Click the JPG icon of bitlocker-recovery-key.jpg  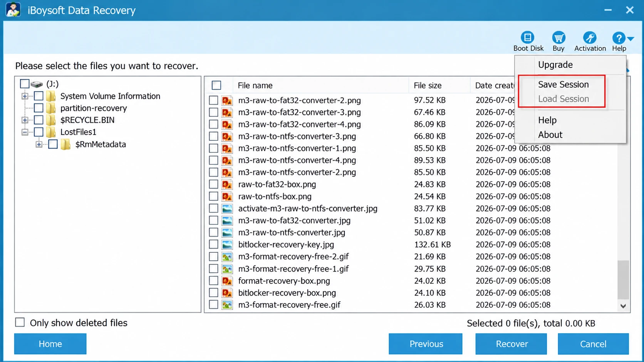227,244
